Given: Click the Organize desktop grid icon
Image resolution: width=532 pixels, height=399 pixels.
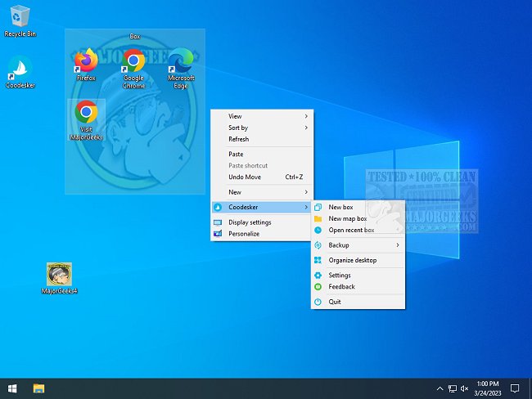Looking at the screenshot, I should click(318, 260).
